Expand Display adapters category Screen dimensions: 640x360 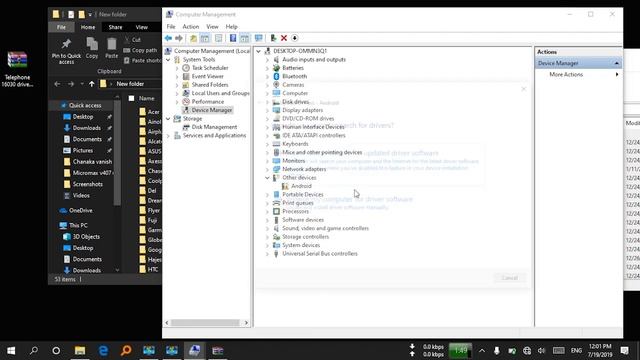click(x=267, y=110)
